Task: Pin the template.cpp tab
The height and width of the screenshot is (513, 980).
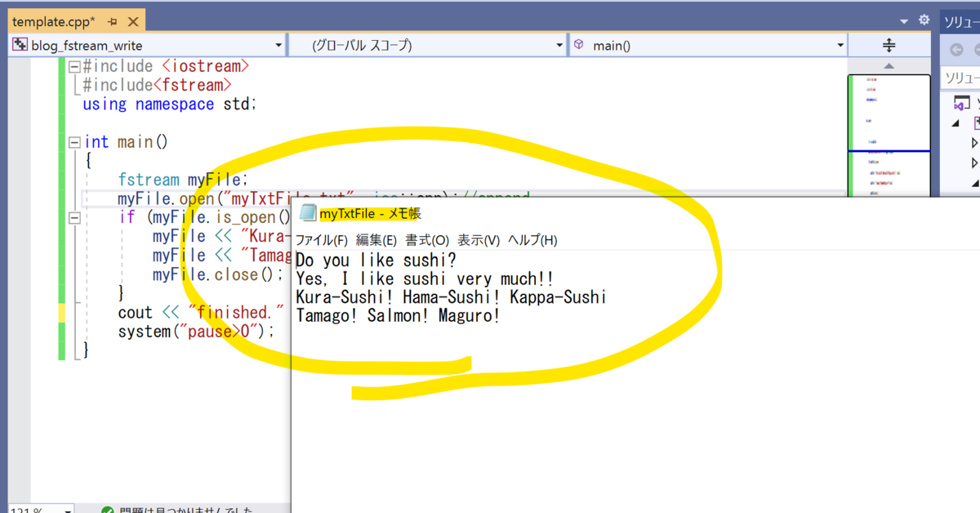Action: click(x=113, y=21)
